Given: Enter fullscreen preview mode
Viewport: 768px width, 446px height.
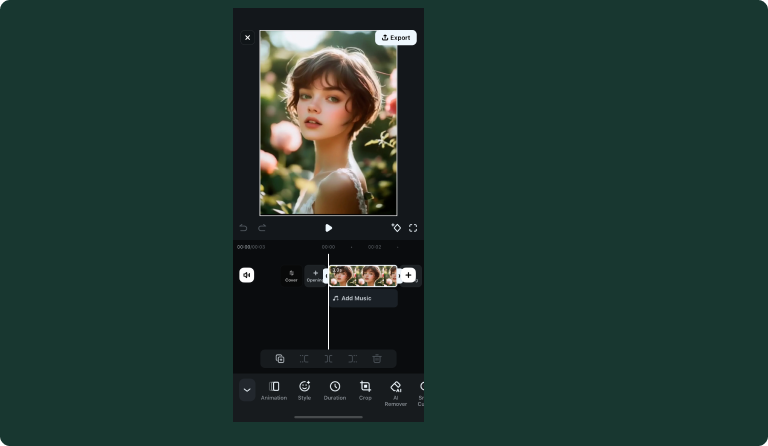Looking at the screenshot, I should coord(413,228).
